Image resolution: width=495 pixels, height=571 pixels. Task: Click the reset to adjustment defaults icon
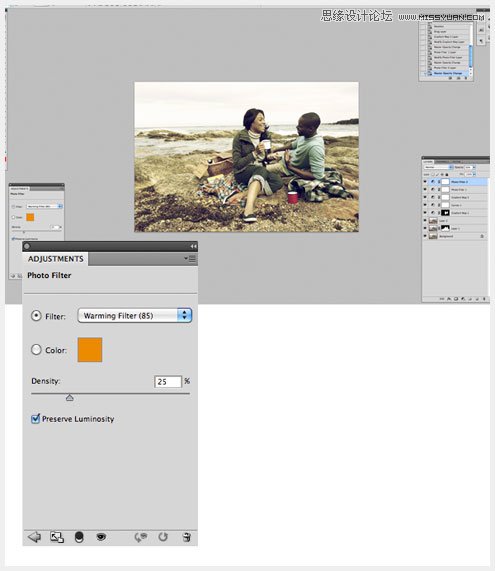coord(163,537)
